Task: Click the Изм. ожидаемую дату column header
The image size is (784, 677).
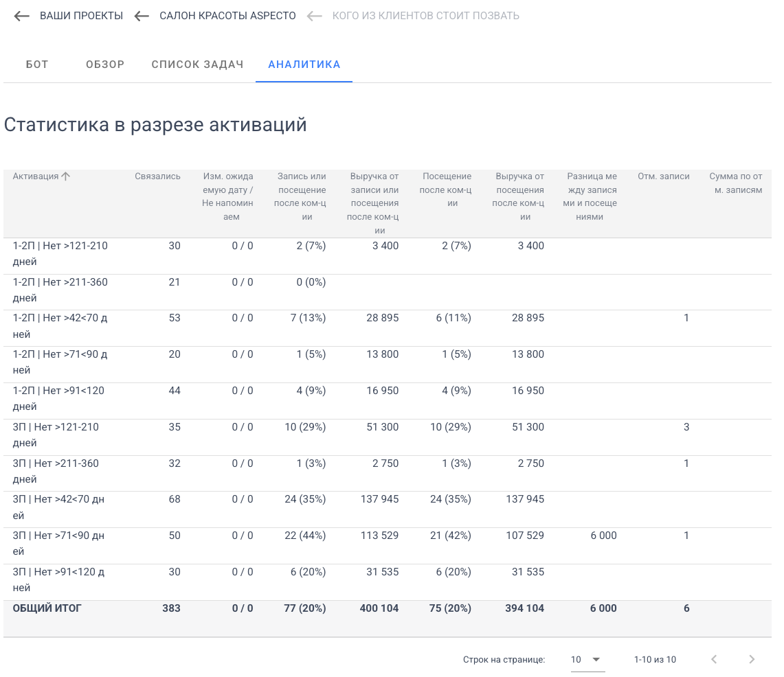Action: click(227, 196)
